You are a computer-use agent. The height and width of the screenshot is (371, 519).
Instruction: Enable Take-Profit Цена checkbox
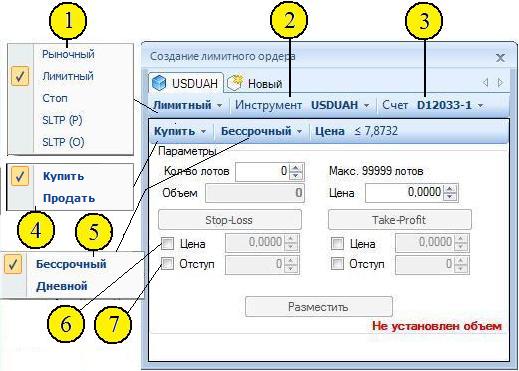337,244
